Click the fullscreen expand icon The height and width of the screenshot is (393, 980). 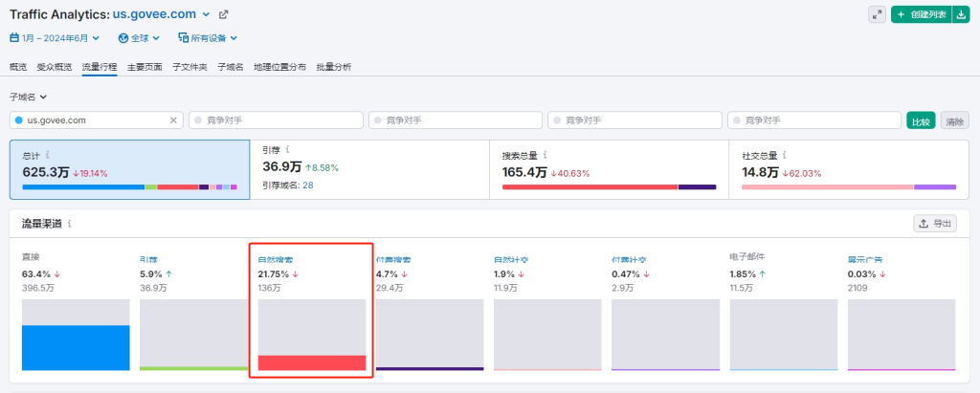pos(877,14)
